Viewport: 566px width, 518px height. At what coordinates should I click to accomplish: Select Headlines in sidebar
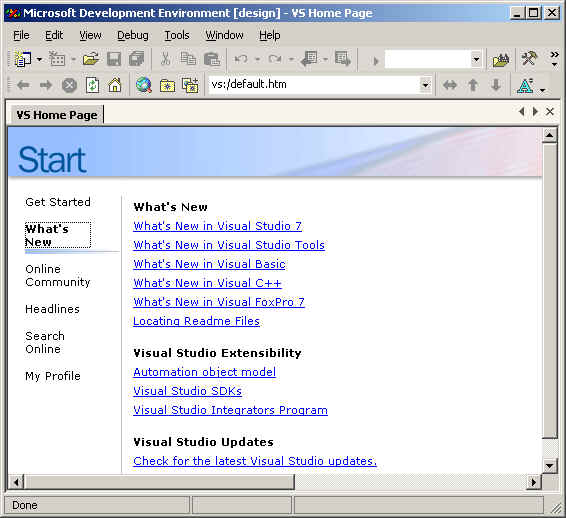(52, 309)
